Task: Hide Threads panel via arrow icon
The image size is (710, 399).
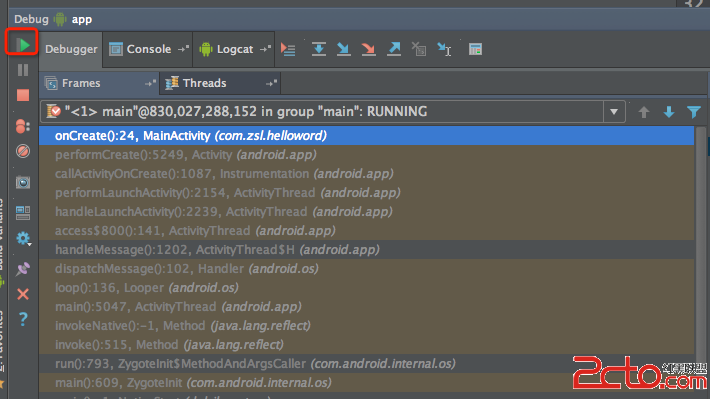Action: (271, 83)
